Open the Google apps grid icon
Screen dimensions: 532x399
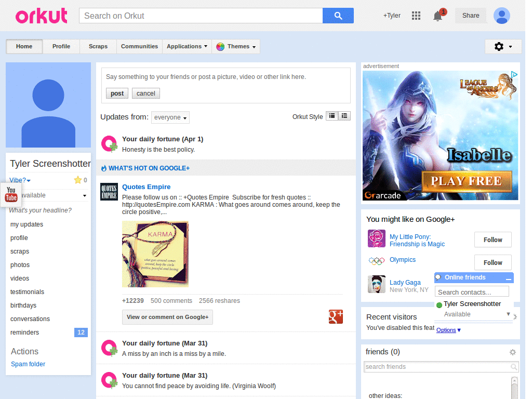(x=416, y=16)
